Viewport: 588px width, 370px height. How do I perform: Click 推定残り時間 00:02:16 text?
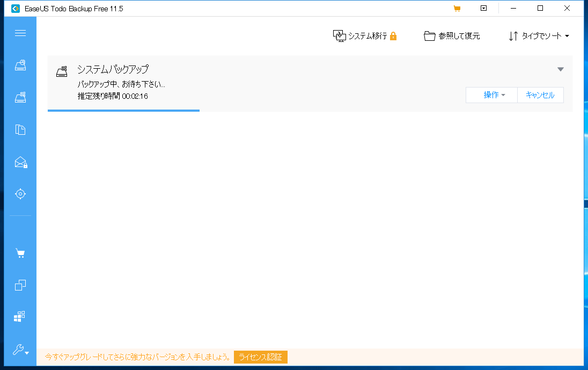(113, 96)
